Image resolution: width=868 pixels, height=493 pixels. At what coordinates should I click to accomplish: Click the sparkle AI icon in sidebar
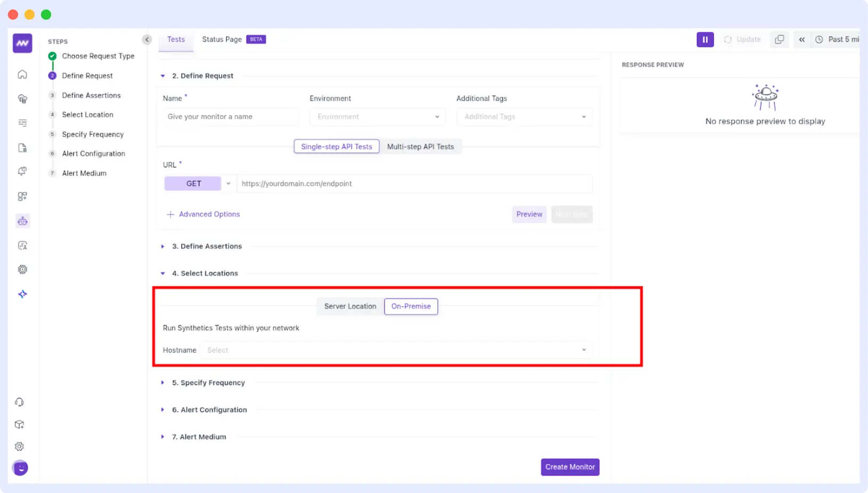tap(22, 294)
